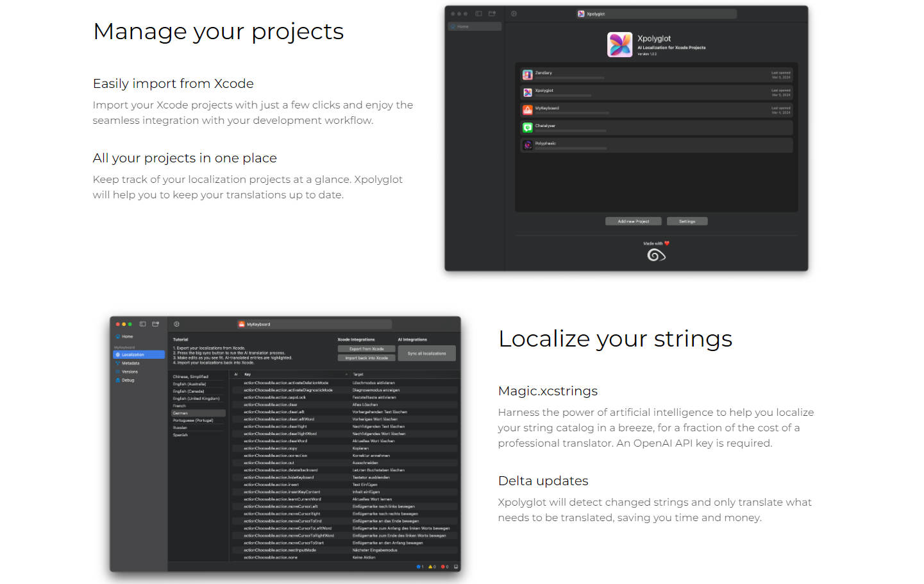Image resolution: width=924 pixels, height=584 pixels.
Task: Click the MyKeyboard project icon in the list
Action: pos(527,110)
